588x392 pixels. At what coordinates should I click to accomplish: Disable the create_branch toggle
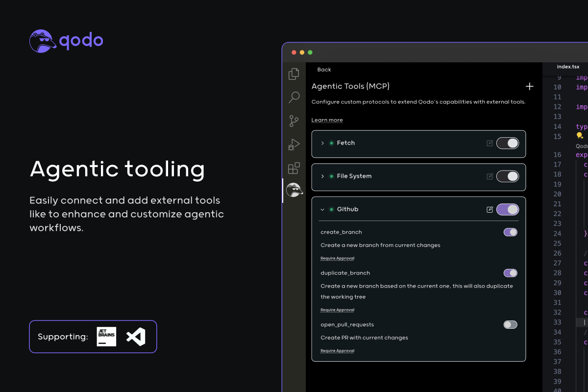(510, 232)
